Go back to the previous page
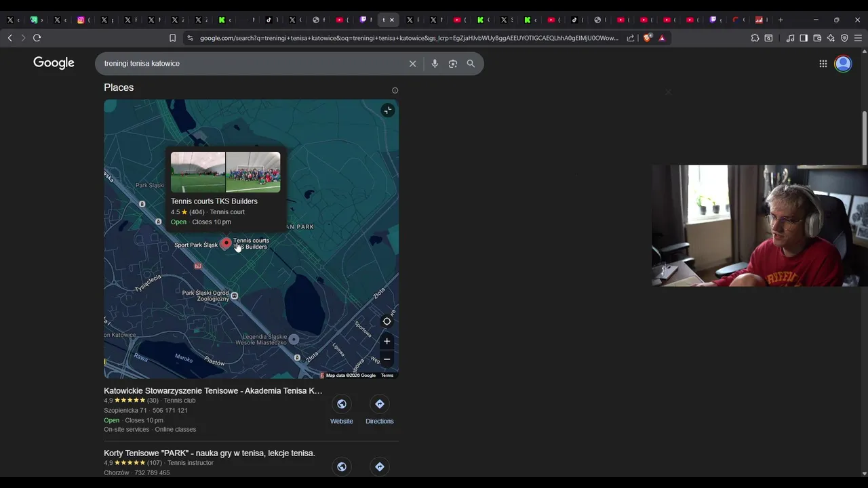The height and width of the screenshot is (488, 868). click(x=9, y=38)
